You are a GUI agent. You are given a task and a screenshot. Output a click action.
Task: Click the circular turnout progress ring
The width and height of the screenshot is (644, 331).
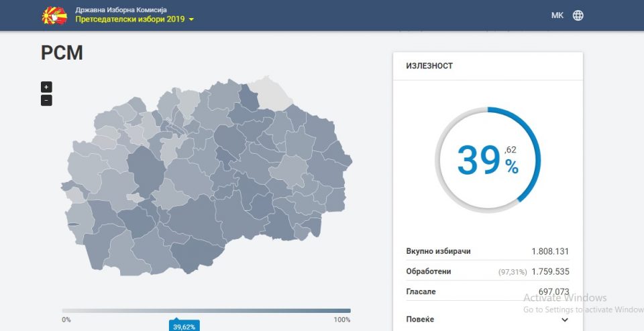(x=488, y=160)
